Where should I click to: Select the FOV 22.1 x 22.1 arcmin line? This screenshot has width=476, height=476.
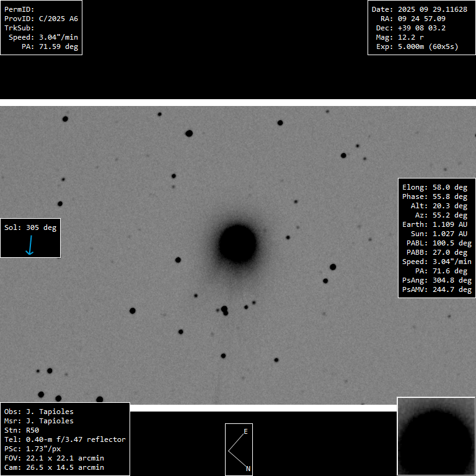pos(54,458)
